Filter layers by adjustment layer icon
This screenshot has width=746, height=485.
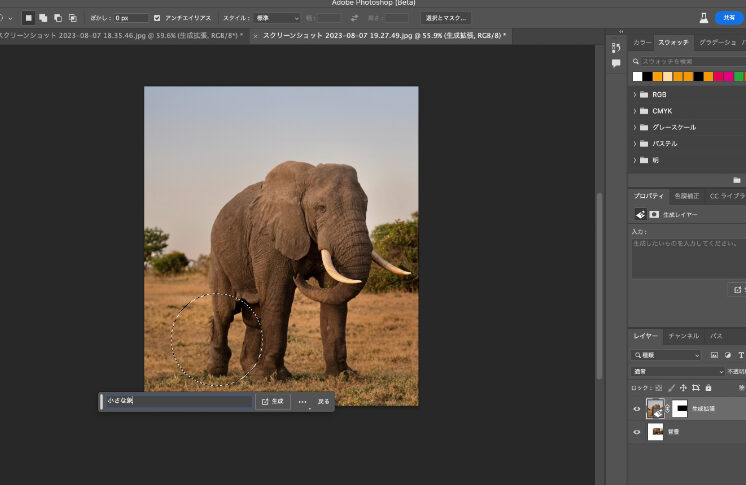[727, 355]
